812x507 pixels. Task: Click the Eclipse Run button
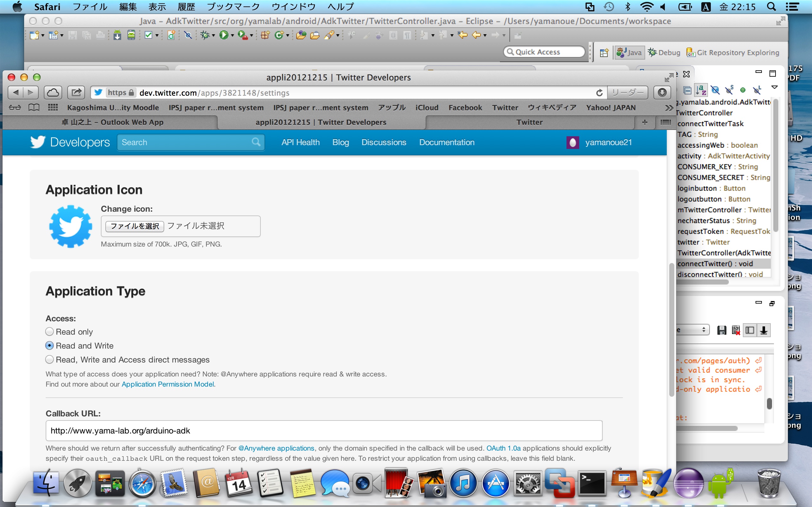click(224, 35)
